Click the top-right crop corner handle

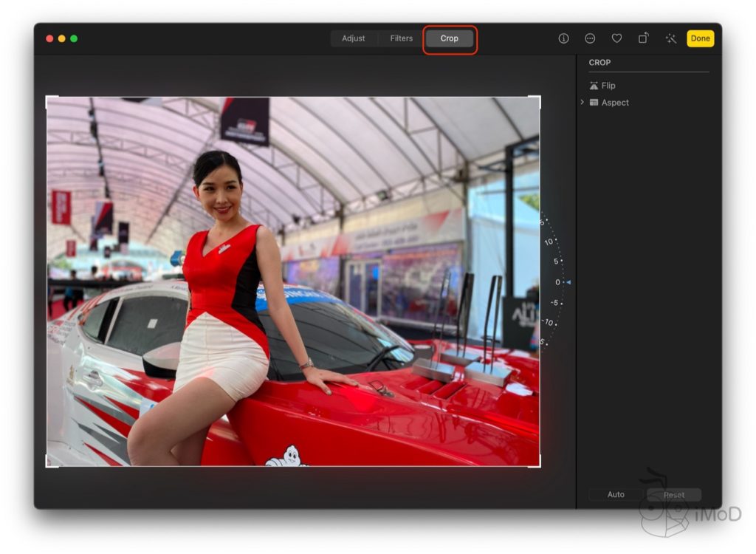[x=540, y=98]
